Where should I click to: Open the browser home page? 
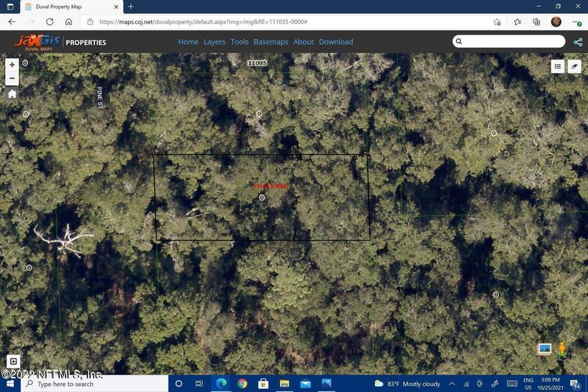point(68,22)
